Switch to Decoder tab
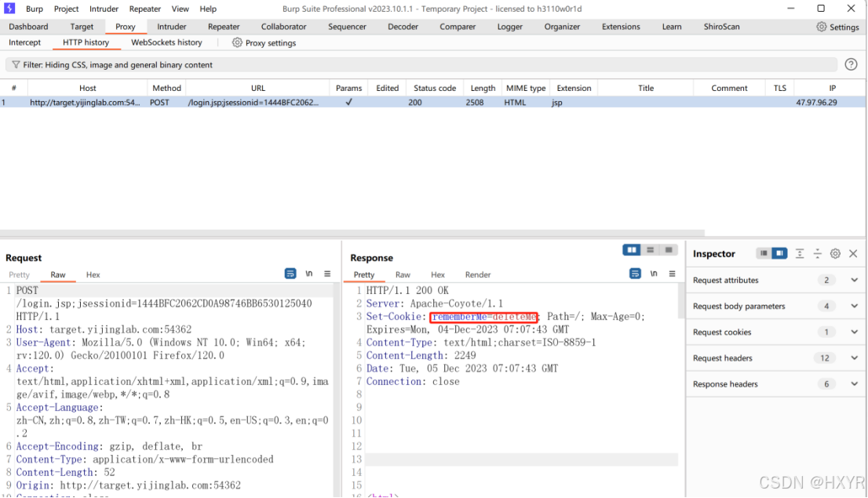This screenshot has height=498, width=868. [403, 27]
